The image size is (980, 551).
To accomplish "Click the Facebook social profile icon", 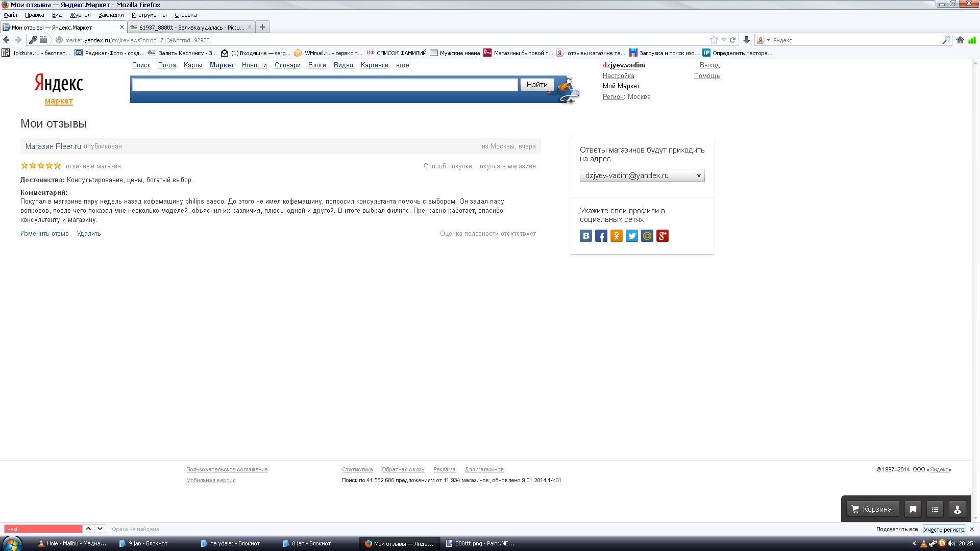I will point(601,236).
